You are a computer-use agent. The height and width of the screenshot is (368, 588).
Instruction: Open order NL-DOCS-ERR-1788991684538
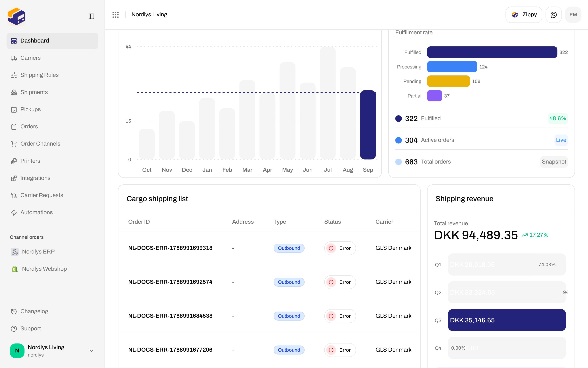tap(170, 316)
